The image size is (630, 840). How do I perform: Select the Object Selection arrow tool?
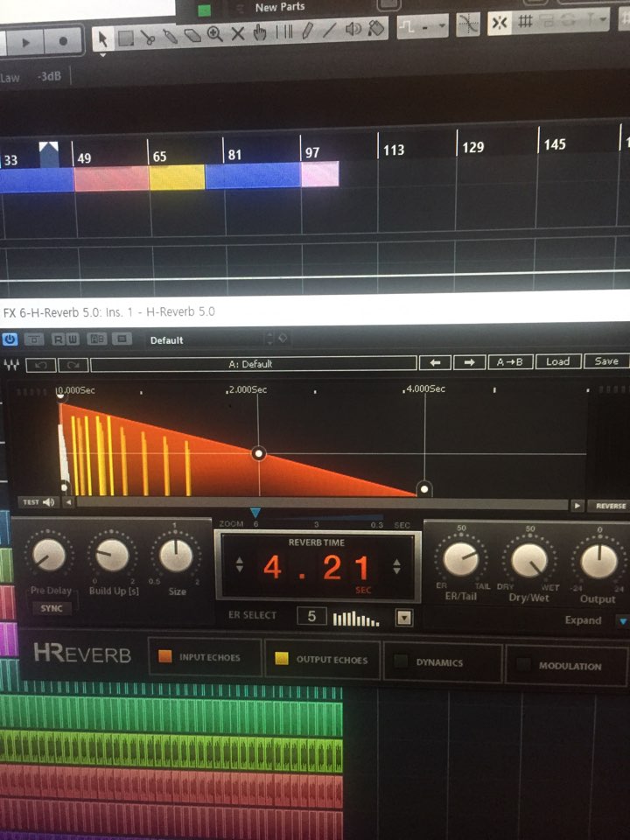102,38
